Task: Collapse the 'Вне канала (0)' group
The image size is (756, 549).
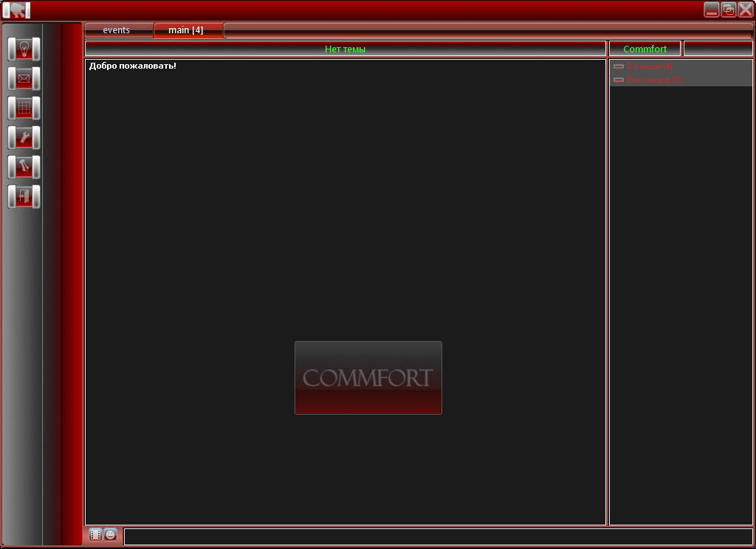Action: 619,80
